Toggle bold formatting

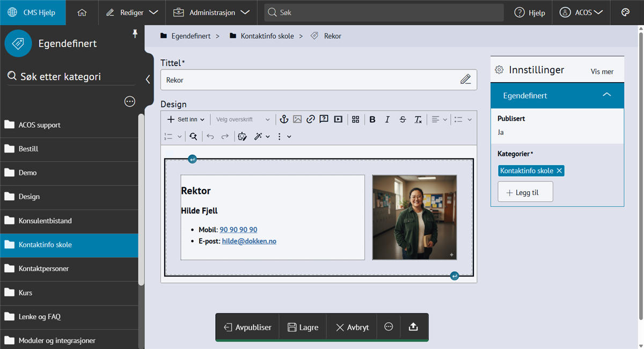pyautogui.click(x=372, y=119)
